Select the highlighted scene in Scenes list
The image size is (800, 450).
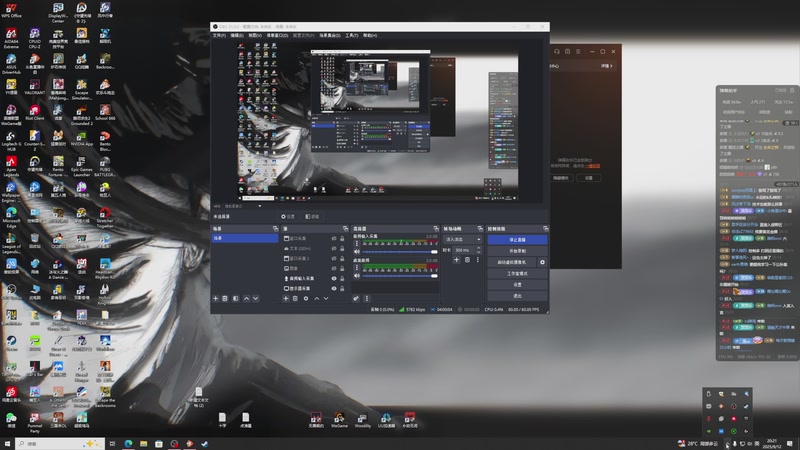pyautogui.click(x=245, y=238)
